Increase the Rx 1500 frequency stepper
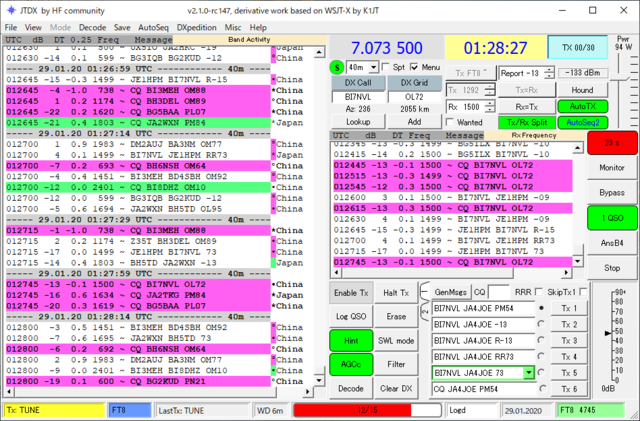Screen dimensions: 640x421 (x=491, y=104)
